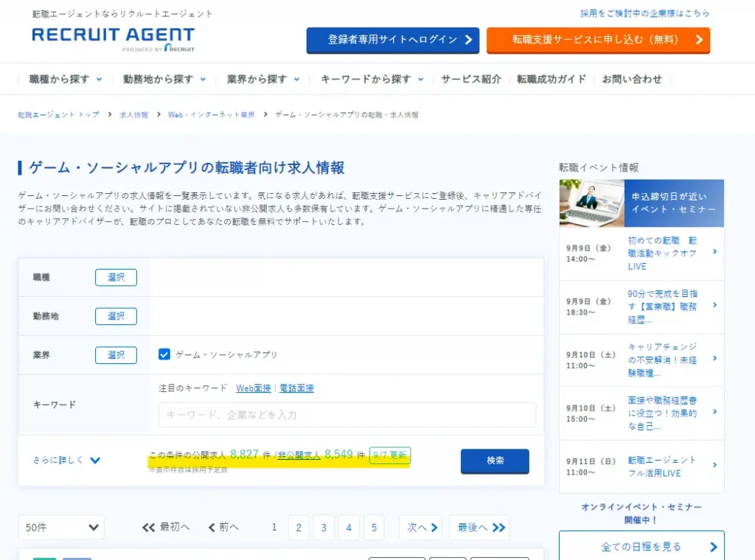Open the サービス紹介 menu item
755x560 pixels.
click(x=471, y=79)
